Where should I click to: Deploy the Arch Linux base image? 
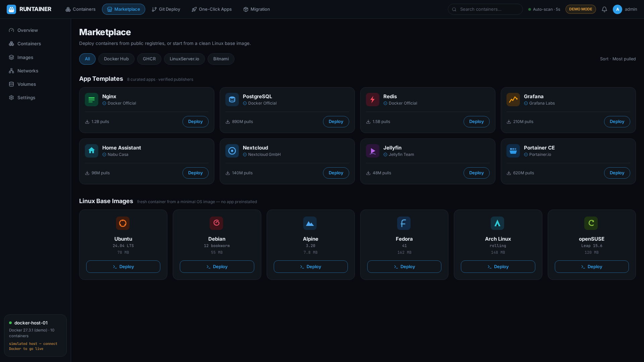pyautogui.click(x=498, y=267)
